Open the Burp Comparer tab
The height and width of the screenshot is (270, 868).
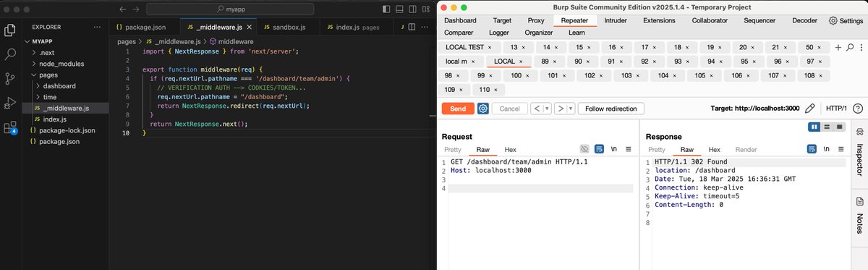[x=459, y=33]
